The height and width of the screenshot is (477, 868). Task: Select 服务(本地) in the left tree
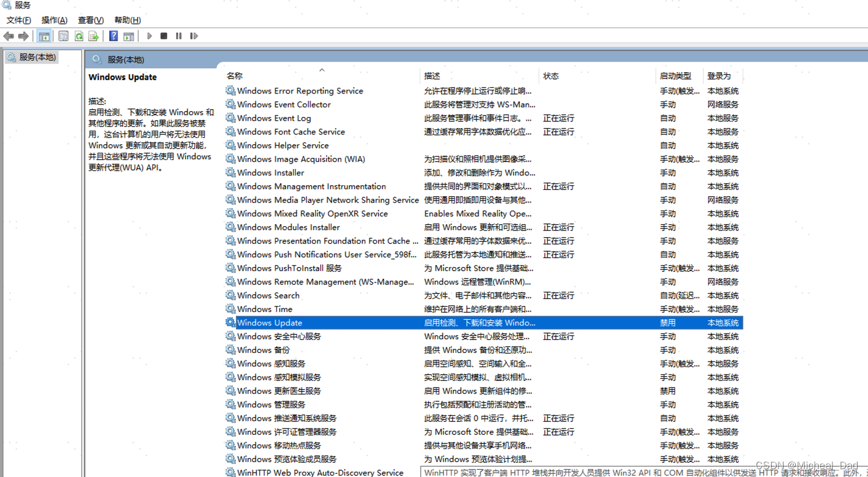[38, 57]
